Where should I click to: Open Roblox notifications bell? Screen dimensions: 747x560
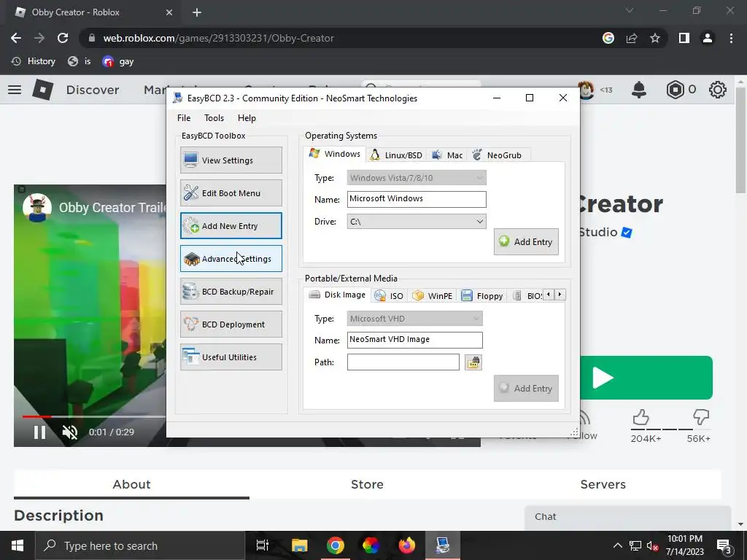(639, 90)
